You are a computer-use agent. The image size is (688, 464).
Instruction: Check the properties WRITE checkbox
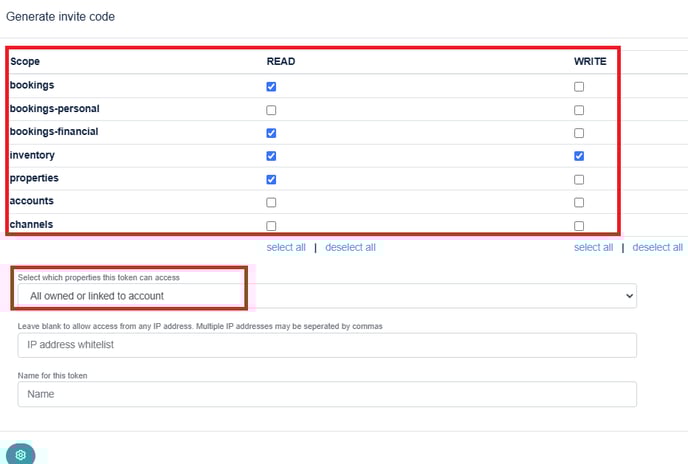tap(579, 179)
